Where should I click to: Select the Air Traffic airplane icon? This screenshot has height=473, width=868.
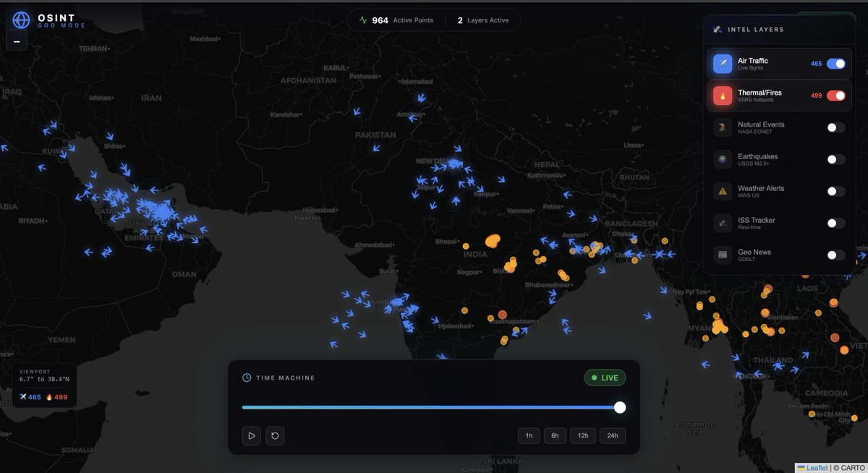[x=722, y=63]
